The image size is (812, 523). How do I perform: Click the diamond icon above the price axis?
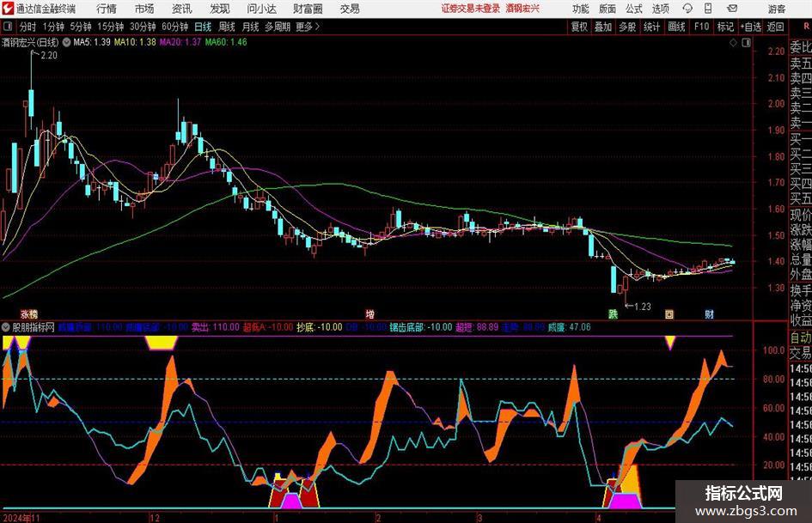tap(733, 43)
